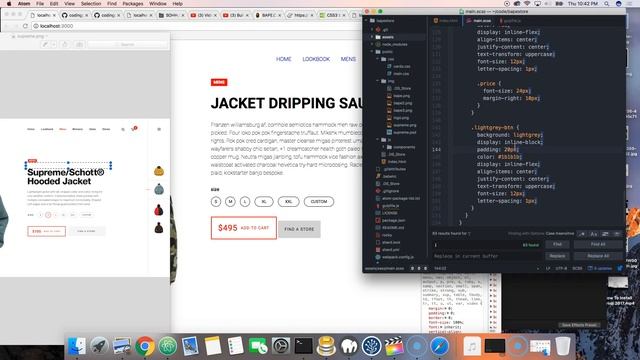The width and height of the screenshot is (640, 360).
Task: Select size XXL on product page
Action: tap(289, 202)
